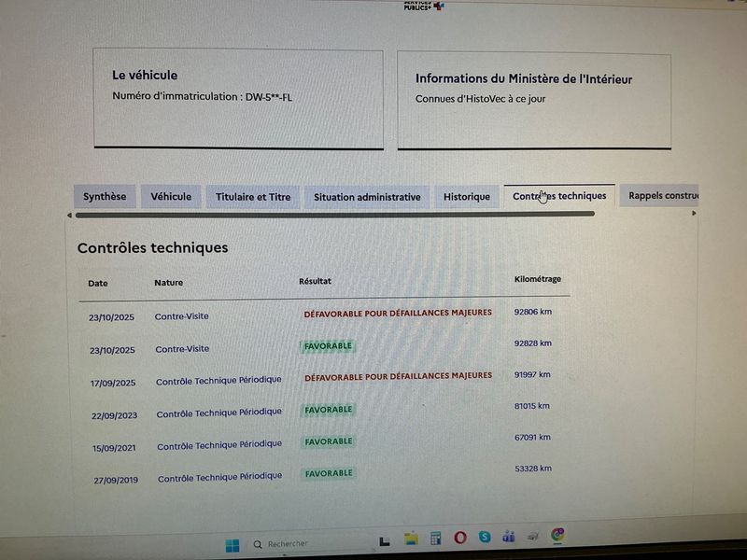Click Contrôle Technique Périodique in the 15/09/2021 row
This screenshot has height=560, width=747.
219,445
